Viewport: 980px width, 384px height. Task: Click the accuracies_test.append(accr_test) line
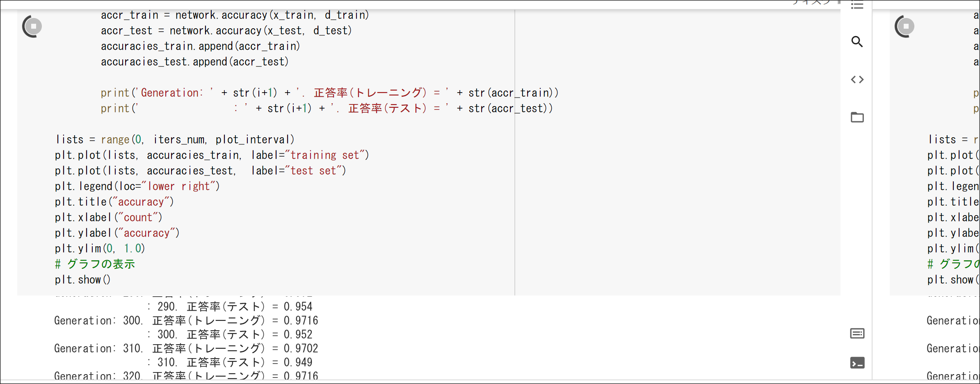pyautogui.click(x=195, y=62)
